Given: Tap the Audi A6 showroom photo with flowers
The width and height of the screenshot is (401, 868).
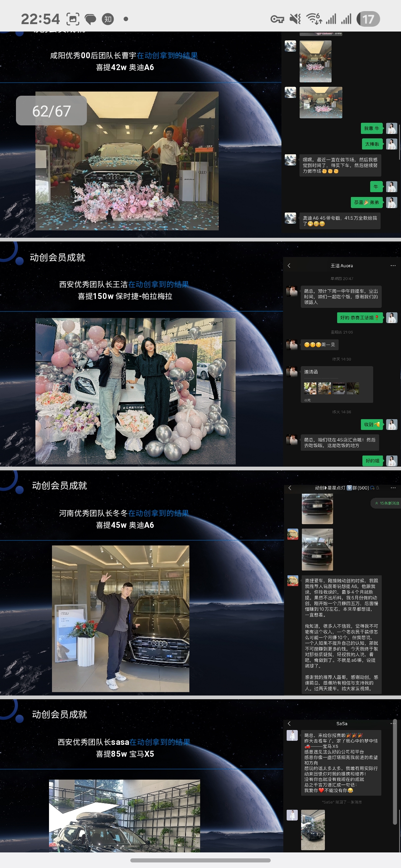Looking at the screenshot, I should pyautogui.click(x=127, y=161).
